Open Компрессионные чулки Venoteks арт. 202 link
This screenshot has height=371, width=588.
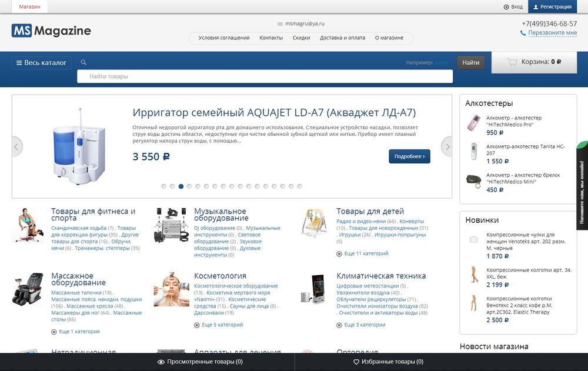click(526, 241)
